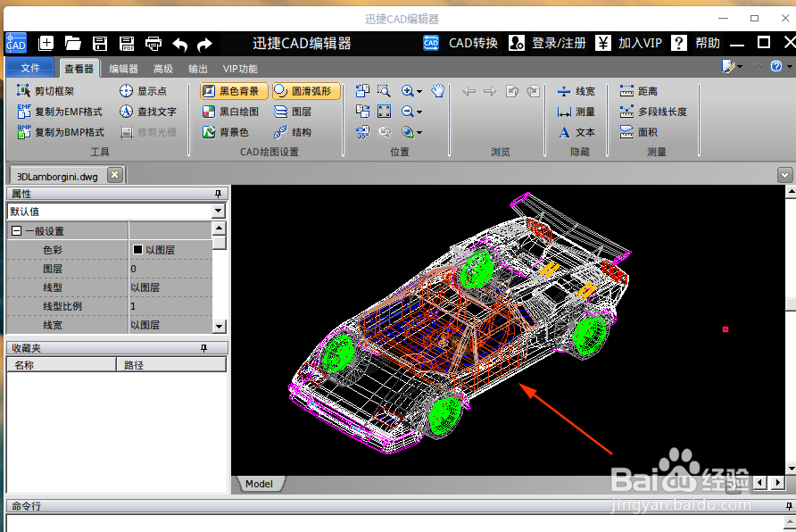Toggle 黑白绘图 mode
This screenshot has height=532, width=796.
[x=231, y=112]
